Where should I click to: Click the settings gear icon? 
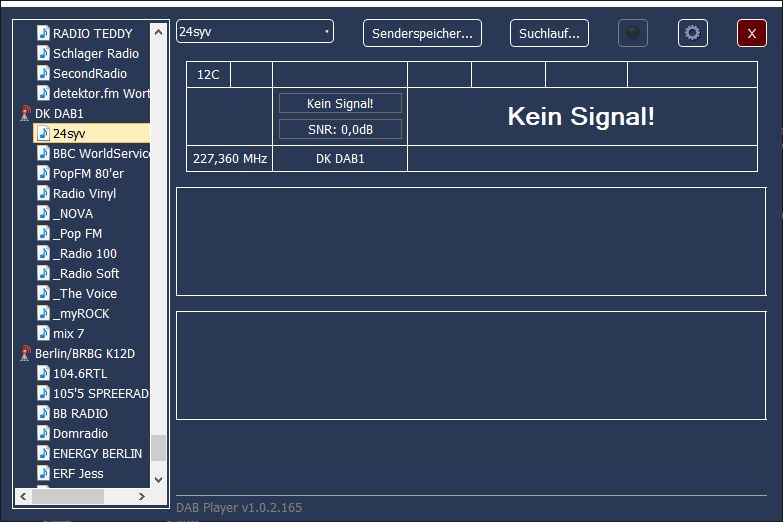692,33
